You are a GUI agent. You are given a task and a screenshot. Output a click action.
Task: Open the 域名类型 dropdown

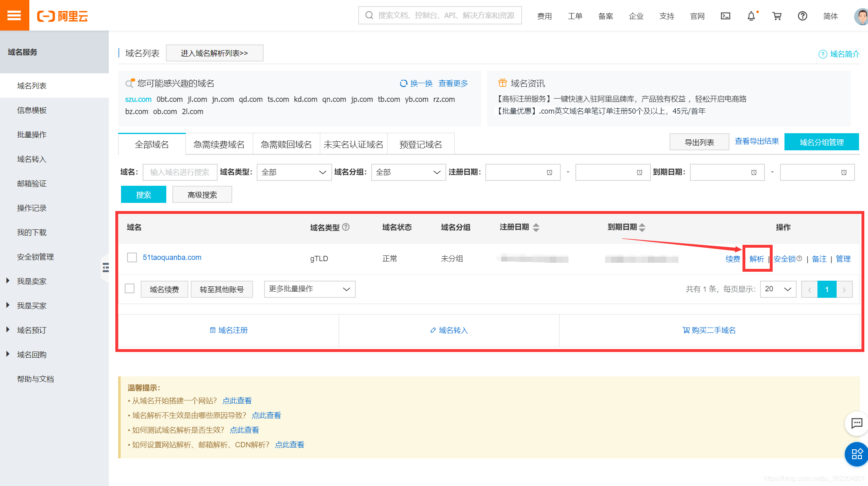coord(293,172)
